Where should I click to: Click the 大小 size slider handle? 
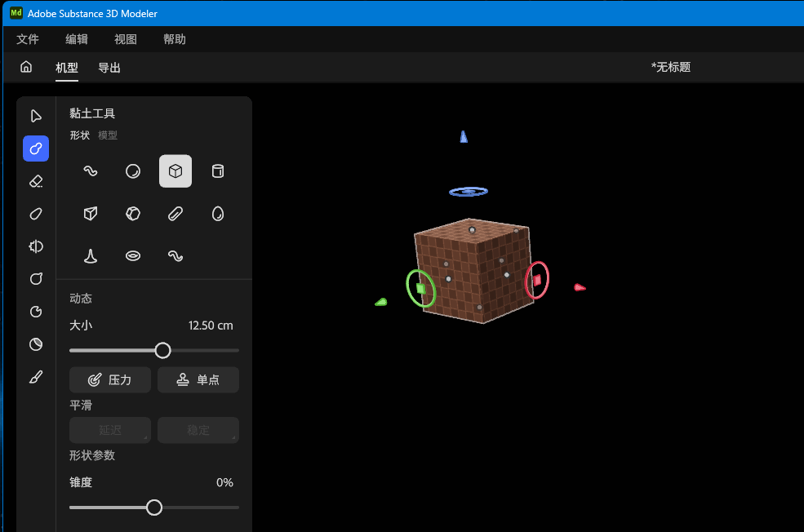[163, 350]
